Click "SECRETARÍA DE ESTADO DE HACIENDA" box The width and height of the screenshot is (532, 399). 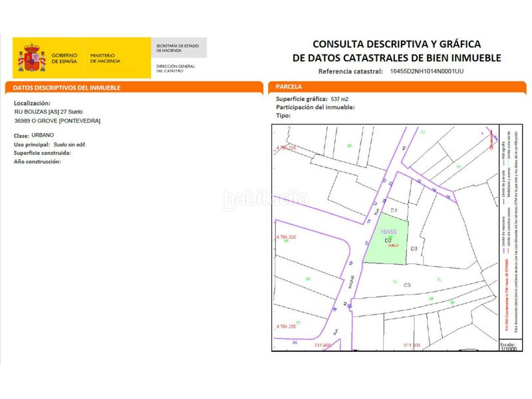point(179,47)
